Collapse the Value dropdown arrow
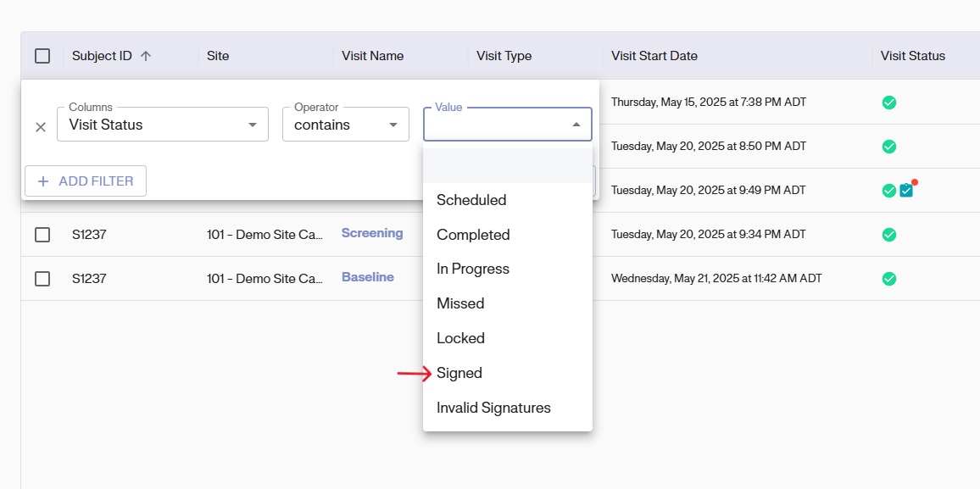The width and height of the screenshot is (980, 489). tap(576, 125)
